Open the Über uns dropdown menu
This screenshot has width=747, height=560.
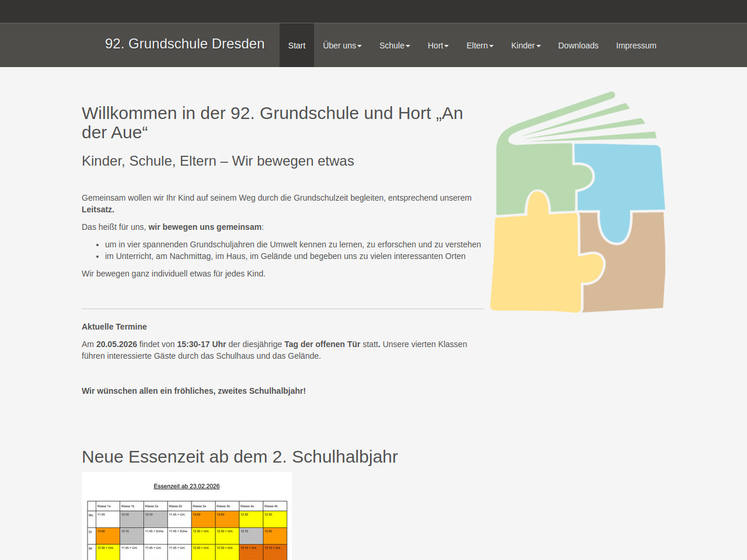342,45
